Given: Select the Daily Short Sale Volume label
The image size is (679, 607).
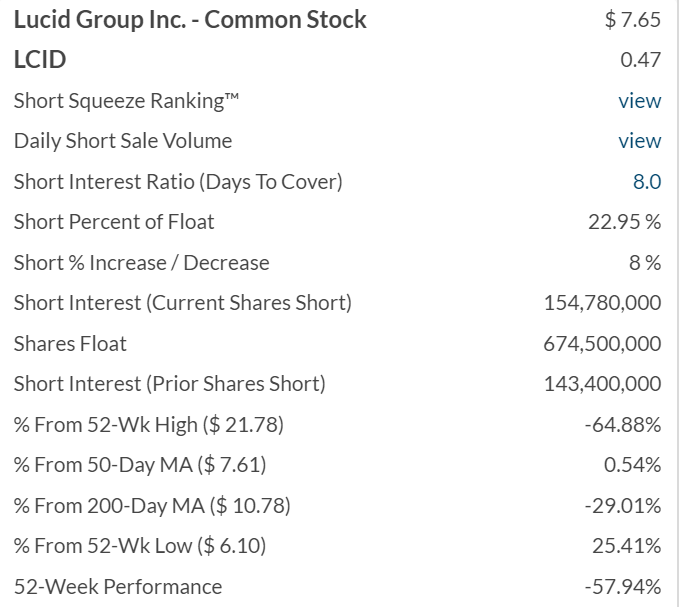Looking at the screenshot, I should click(123, 141).
